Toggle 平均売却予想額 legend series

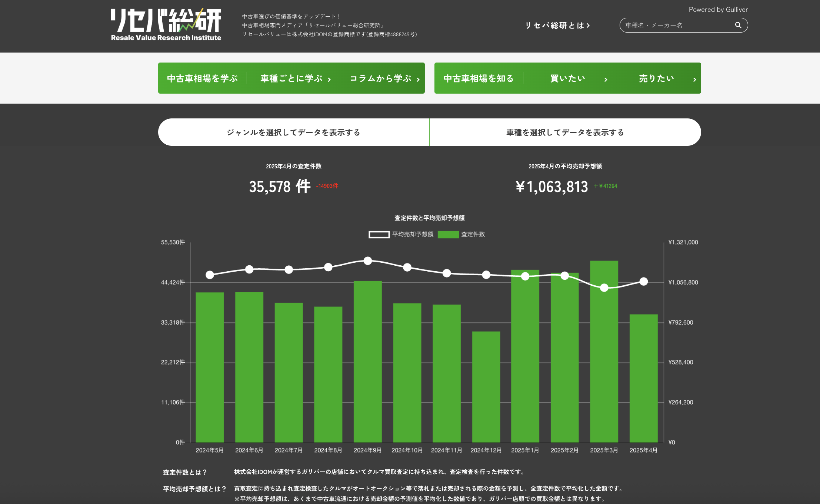pyautogui.click(x=413, y=234)
